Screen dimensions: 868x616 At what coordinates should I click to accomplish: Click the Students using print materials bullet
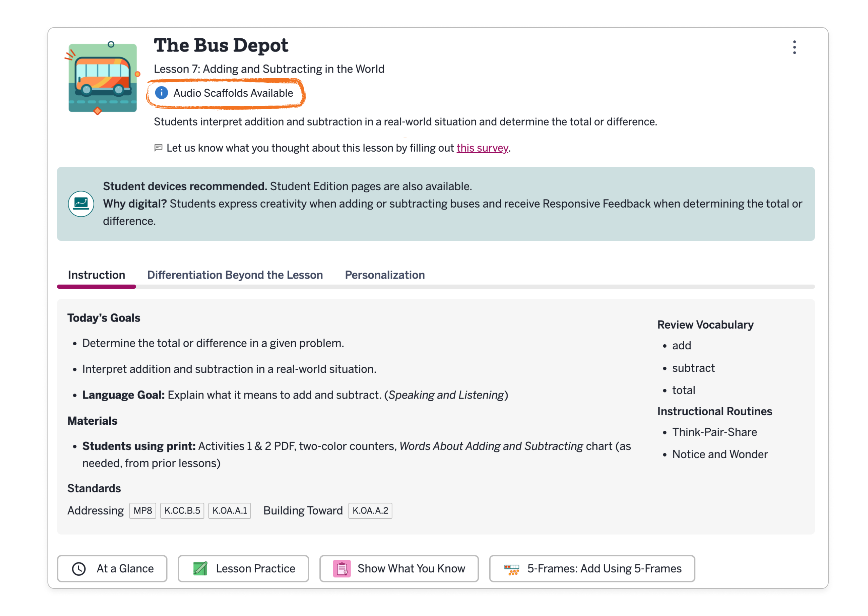pos(356,455)
